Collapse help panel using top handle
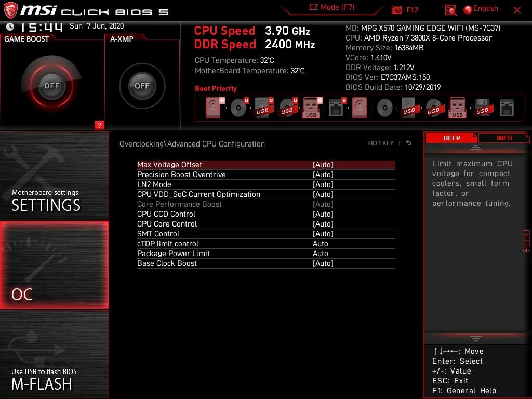The width and height of the screenshot is (532, 399). point(476,148)
